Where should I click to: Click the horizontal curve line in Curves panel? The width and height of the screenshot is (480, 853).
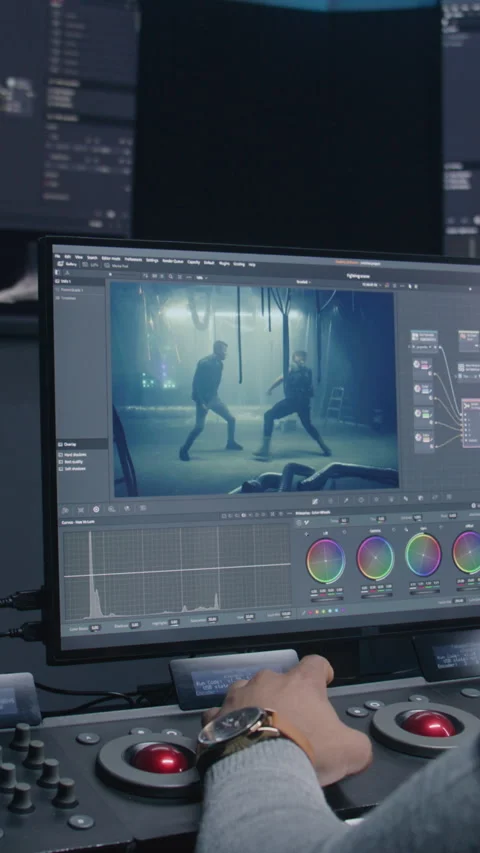177,570
